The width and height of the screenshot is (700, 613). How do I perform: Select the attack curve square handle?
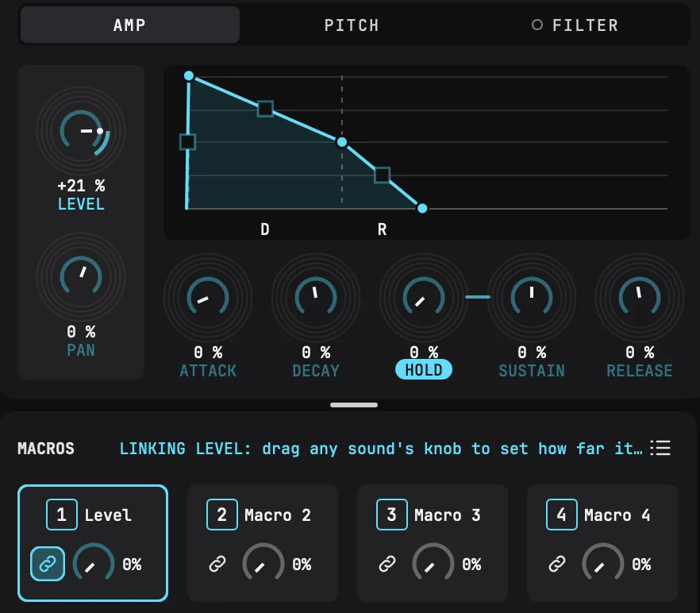tap(187, 142)
